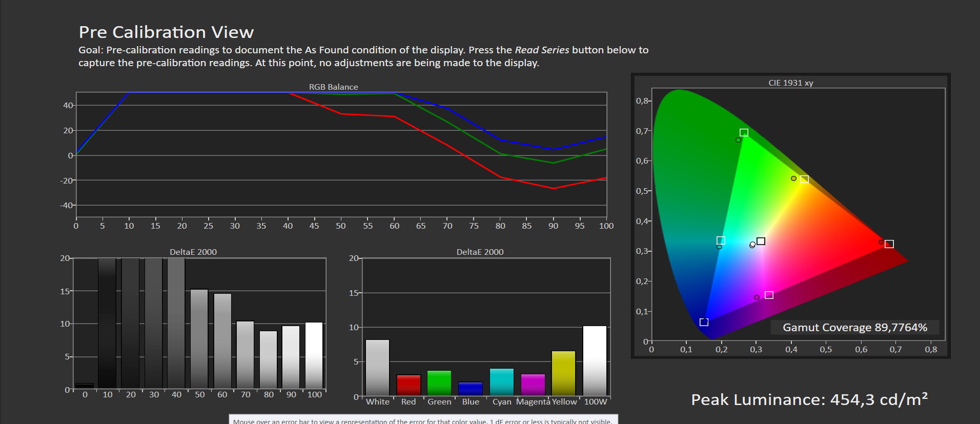Click the measured magenta circle on CIE chart
Screen dimensions: 980x424
[757, 297]
